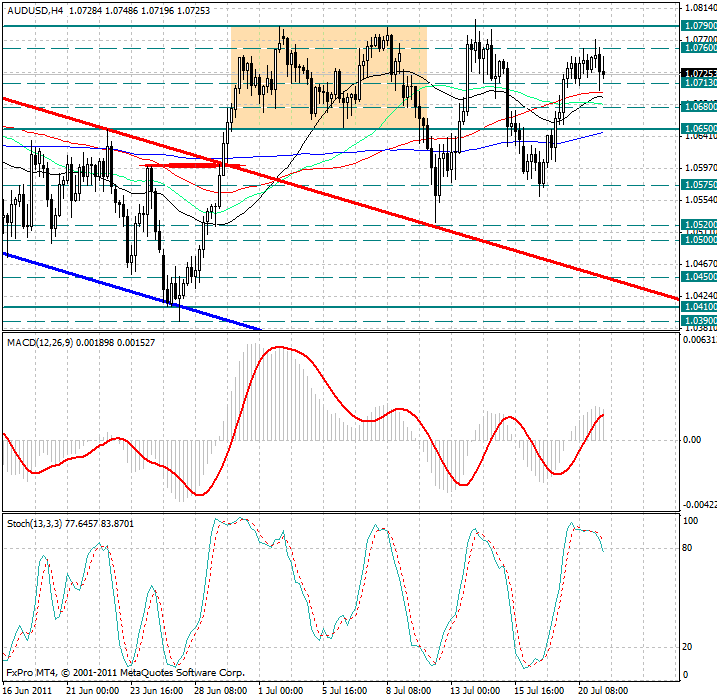Click the 1.0760 price level tag
The image size is (717, 698).
tap(699, 48)
